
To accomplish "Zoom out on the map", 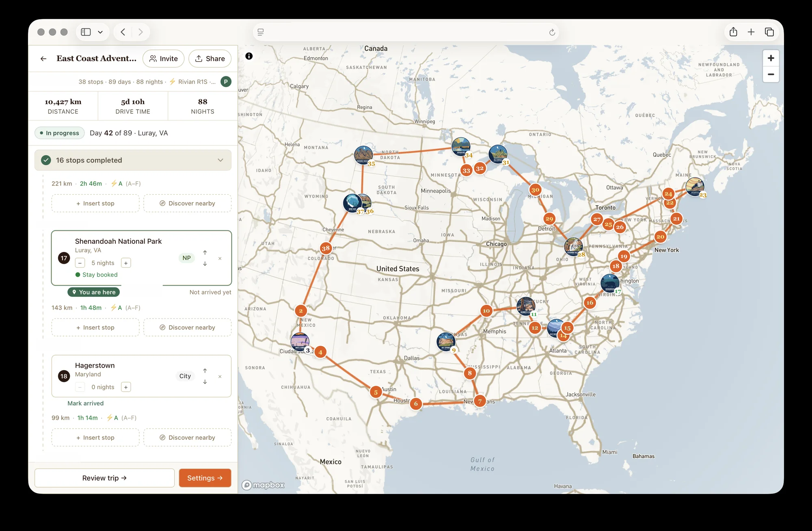I will [771, 74].
